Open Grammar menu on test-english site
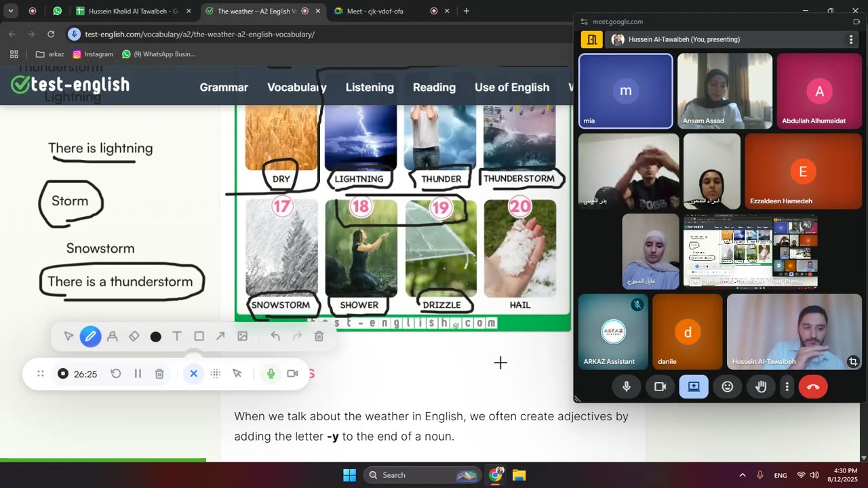868x488 pixels. pyautogui.click(x=224, y=87)
